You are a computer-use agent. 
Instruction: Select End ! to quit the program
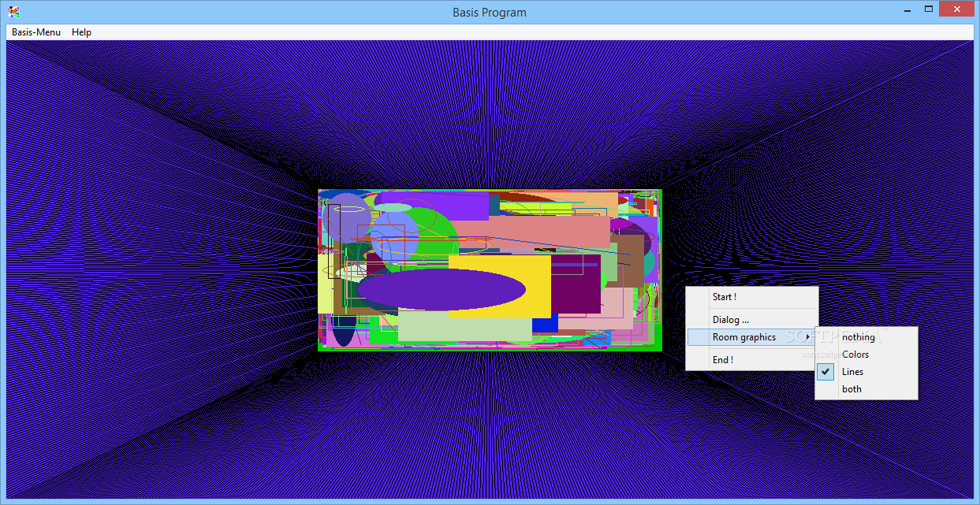click(x=751, y=359)
